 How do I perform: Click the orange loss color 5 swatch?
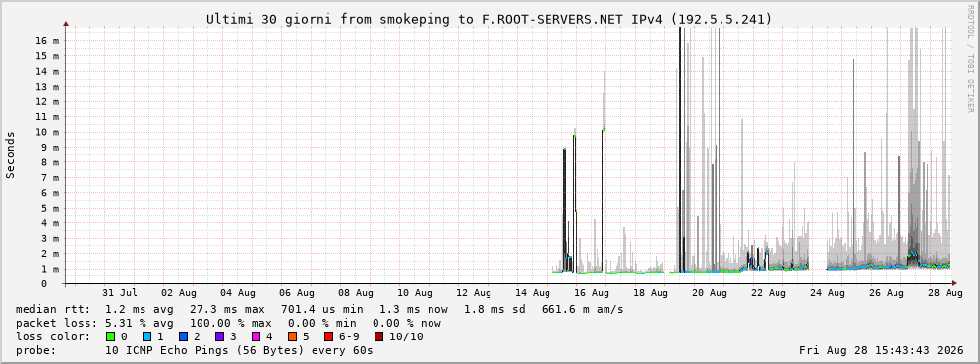tap(293, 336)
